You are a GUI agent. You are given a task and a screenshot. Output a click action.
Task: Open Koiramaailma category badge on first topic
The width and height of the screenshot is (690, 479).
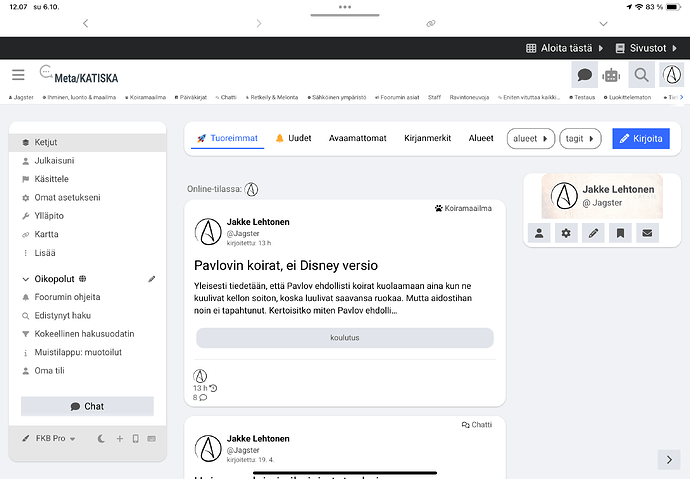pos(463,208)
